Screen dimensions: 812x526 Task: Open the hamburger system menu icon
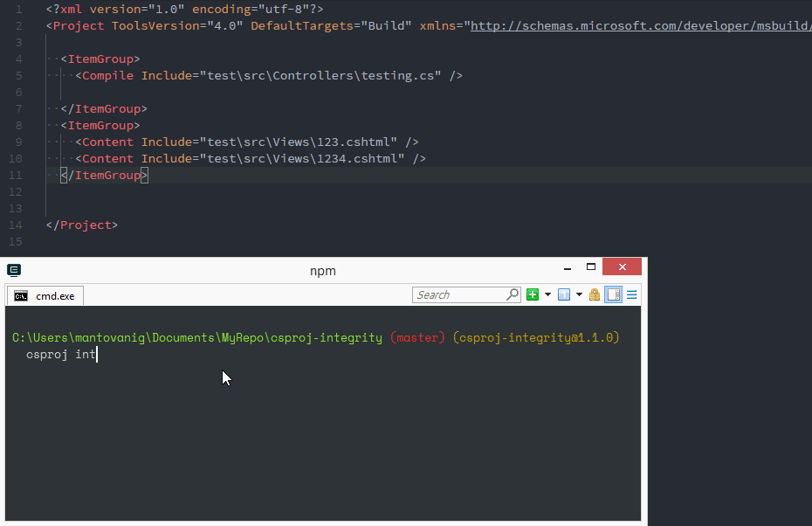point(632,295)
